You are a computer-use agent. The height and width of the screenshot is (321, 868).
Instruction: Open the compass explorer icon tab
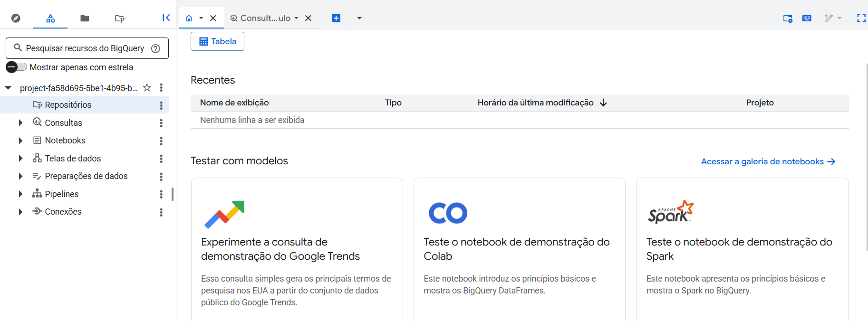click(16, 18)
